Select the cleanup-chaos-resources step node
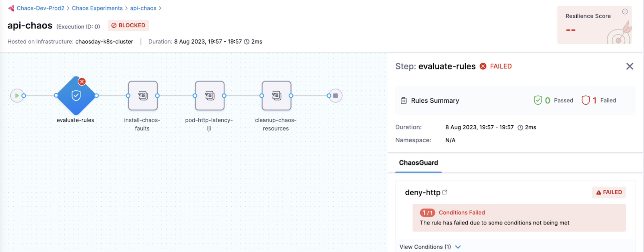Image resolution: width=644 pixels, height=252 pixels. coord(276,96)
